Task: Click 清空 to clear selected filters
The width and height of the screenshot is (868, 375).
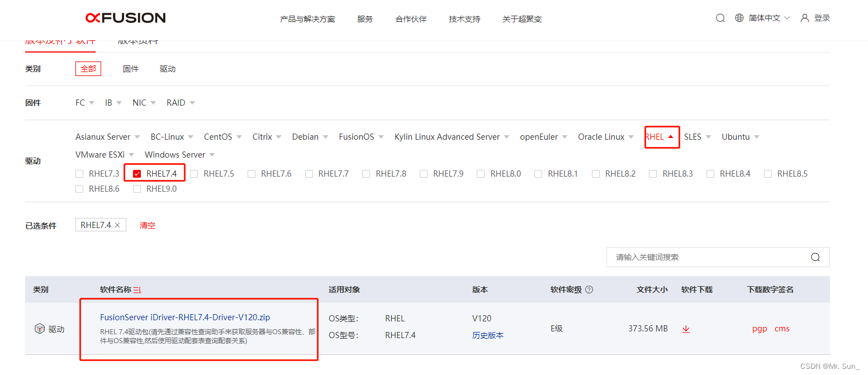Action: [x=148, y=225]
